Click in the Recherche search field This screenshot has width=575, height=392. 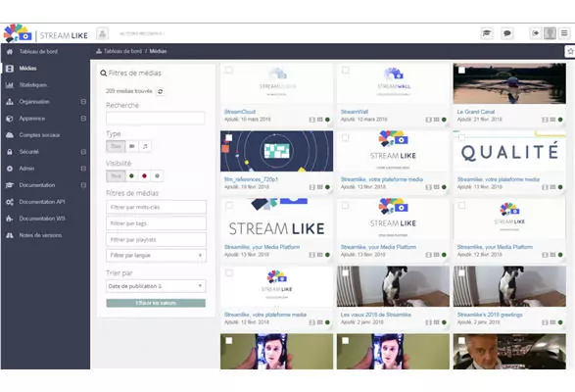coord(156,119)
